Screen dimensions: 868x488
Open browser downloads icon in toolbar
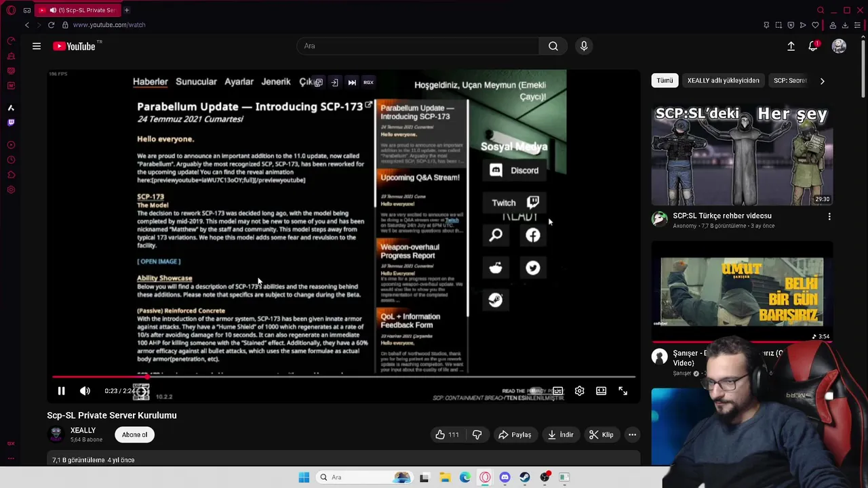(845, 25)
